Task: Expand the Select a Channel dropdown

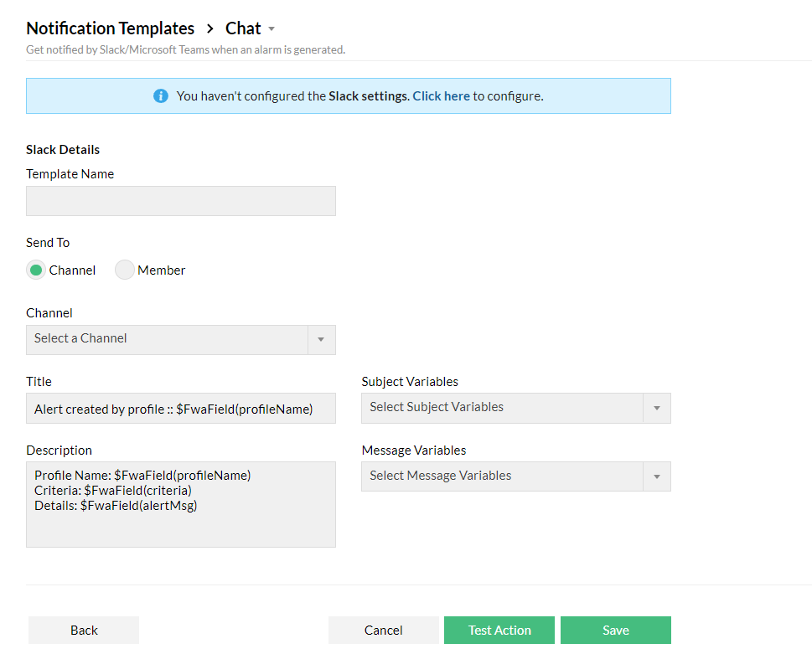Action: (x=168, y=339)
